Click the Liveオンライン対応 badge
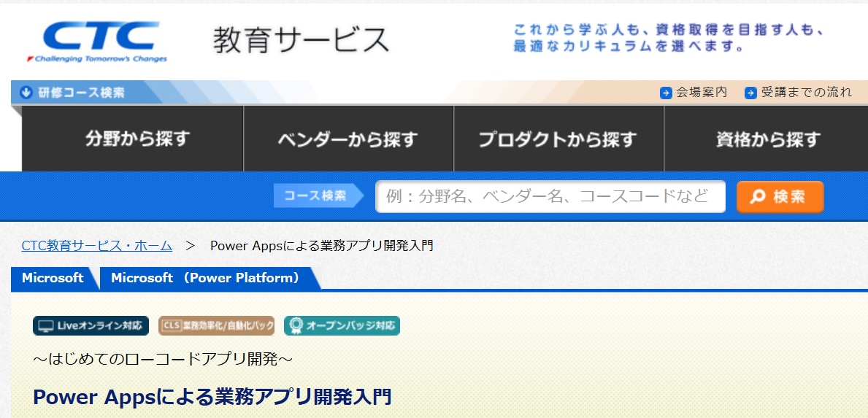The image size is (868, 418). [x=91, y=325]
